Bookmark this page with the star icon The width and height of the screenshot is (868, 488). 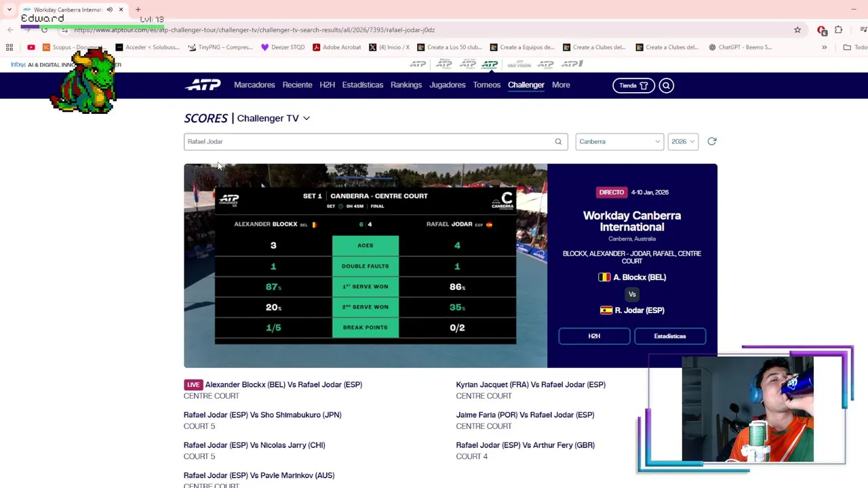[797, 30]
